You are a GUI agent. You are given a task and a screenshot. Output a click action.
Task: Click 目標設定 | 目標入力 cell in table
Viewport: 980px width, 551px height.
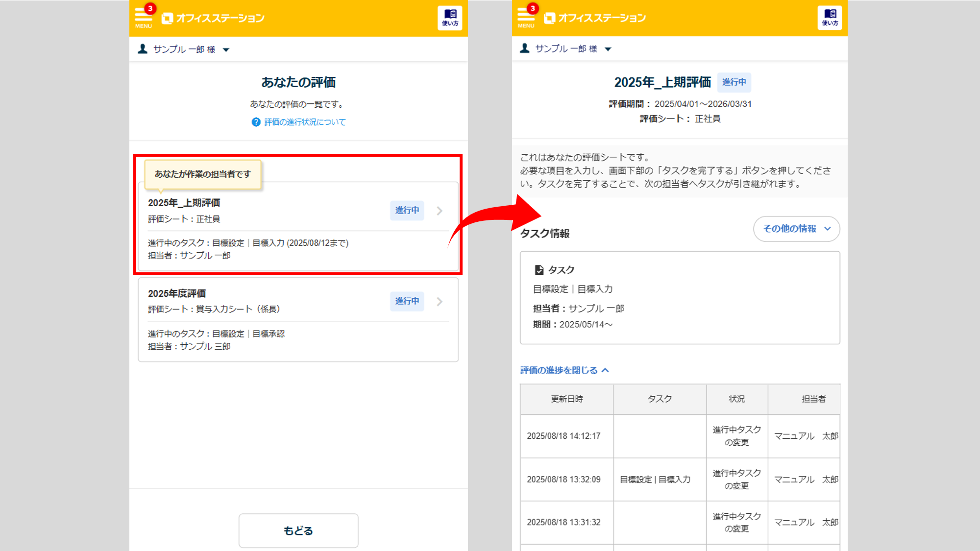660,479
